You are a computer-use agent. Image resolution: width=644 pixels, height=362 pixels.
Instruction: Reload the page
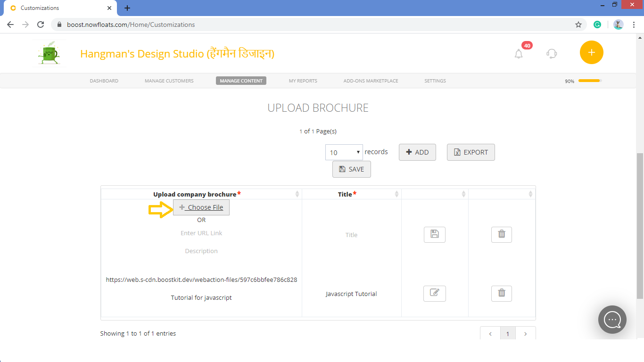coord(41,25)
